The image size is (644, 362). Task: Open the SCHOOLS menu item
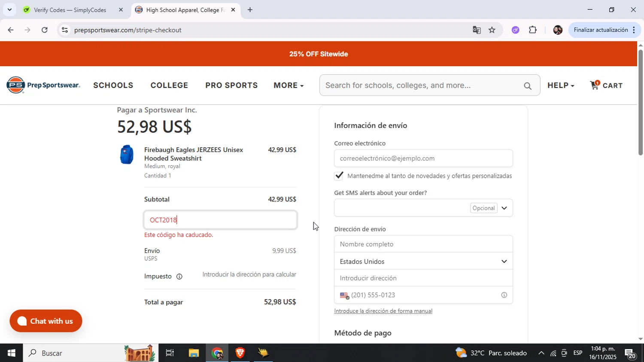coord(113,85)
